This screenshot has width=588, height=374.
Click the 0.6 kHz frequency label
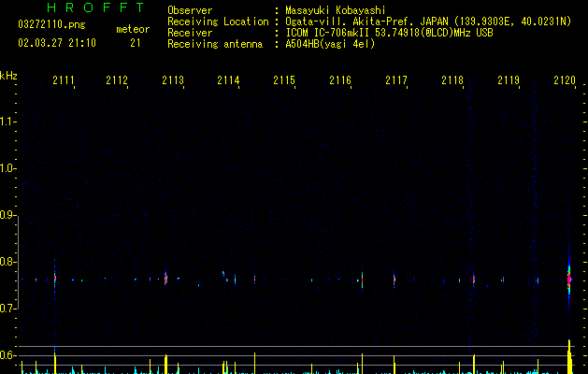point(7,355)
